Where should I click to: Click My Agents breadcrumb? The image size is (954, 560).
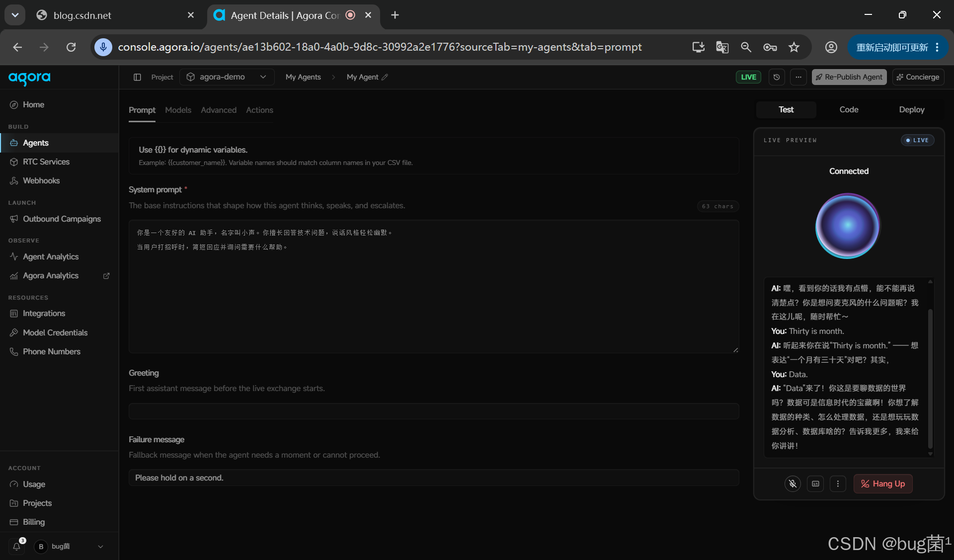tap(303, 77)
